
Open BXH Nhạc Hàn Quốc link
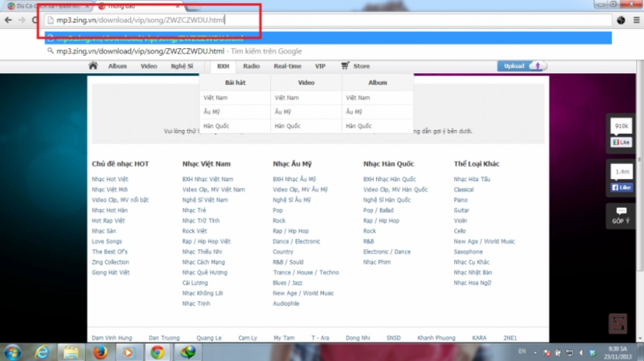[389, 179]
